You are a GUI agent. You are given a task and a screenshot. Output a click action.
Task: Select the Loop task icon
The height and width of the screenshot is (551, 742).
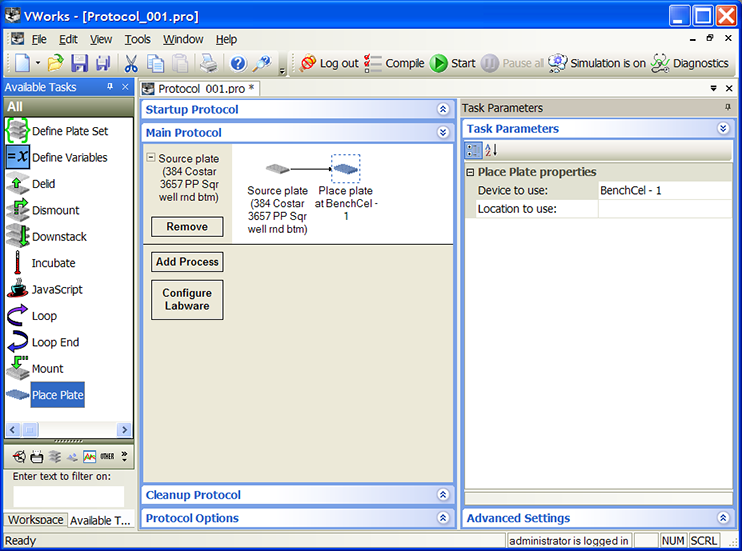18,315
